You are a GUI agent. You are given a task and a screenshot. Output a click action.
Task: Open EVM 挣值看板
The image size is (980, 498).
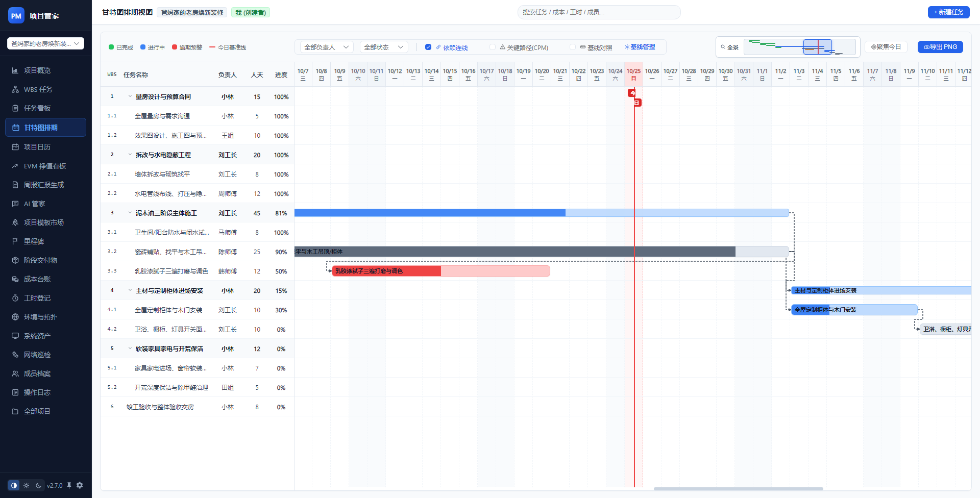(45, 166)
